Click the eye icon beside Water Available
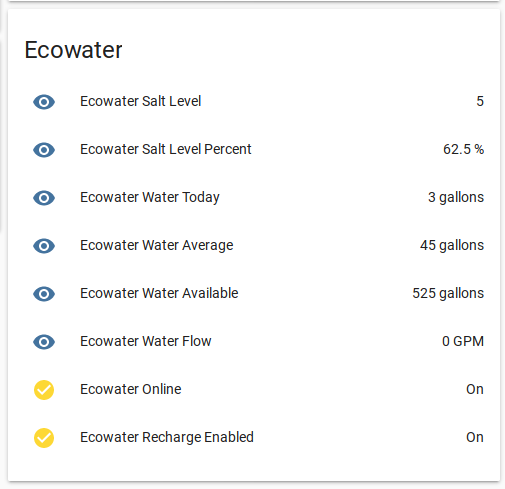The height and width of the screenshot is (489, 505). [x=44, y=294]
